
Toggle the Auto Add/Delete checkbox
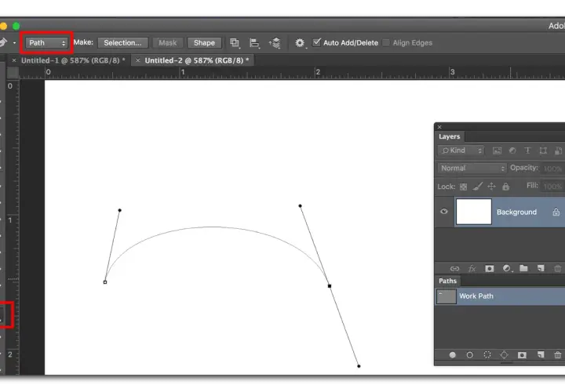[316, 42]
